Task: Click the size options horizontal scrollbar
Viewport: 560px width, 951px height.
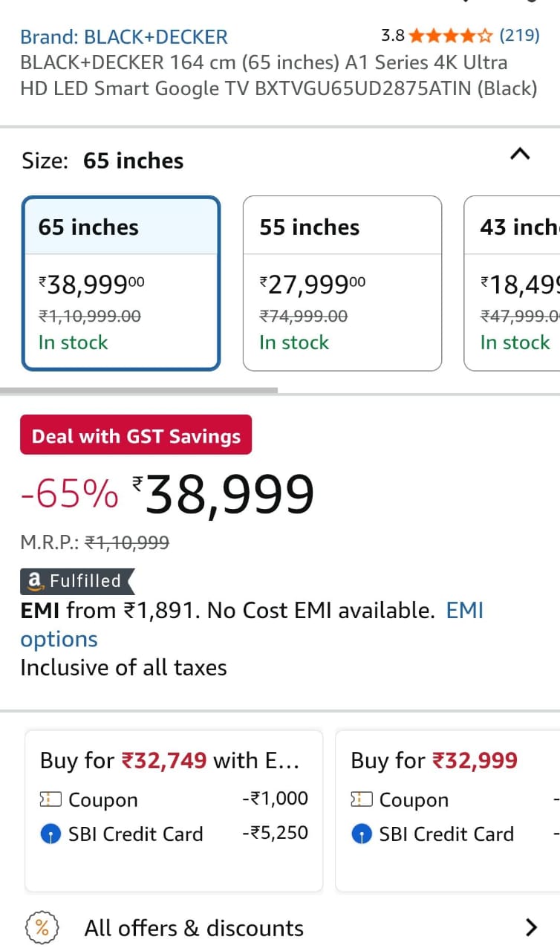Action: point(139,389)
